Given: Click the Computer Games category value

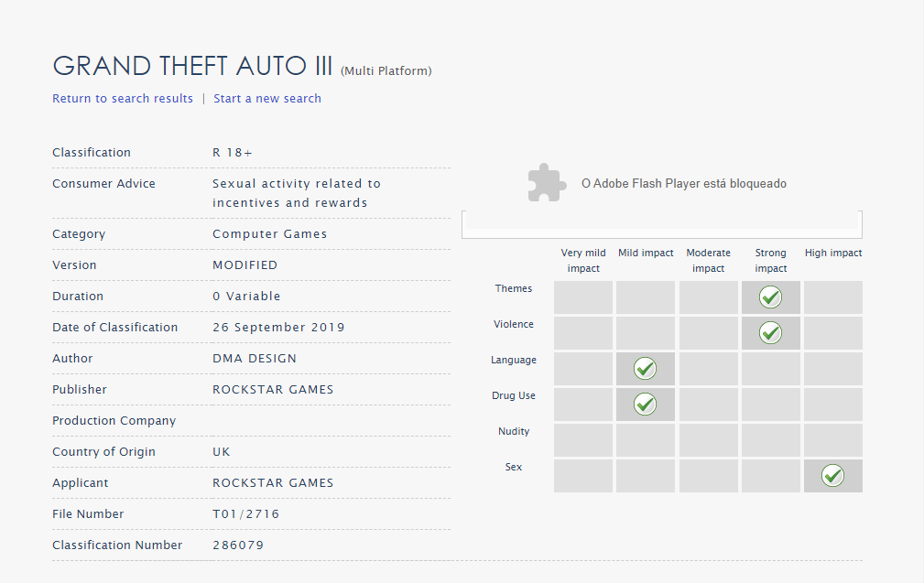Looking at the screenshot, I should (270, 233).
